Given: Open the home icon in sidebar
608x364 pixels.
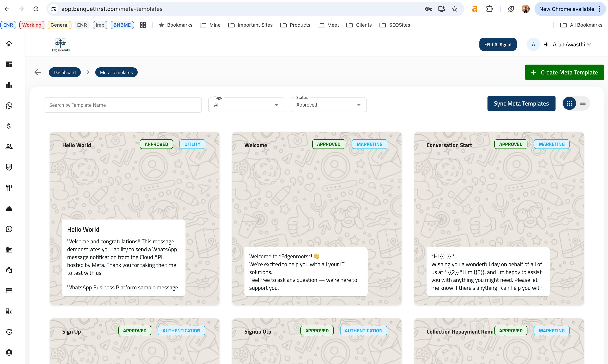Looking at the screenshot, I should pos(9,44).
